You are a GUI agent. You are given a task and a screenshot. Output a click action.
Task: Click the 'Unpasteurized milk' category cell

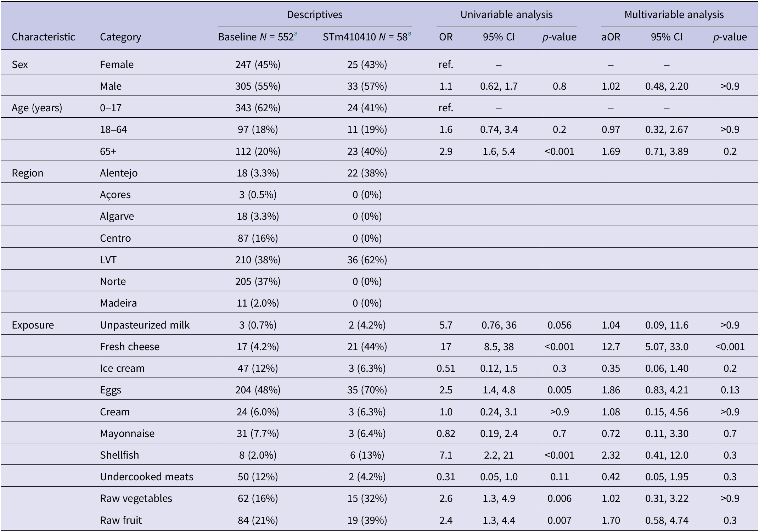coord(145,325)
